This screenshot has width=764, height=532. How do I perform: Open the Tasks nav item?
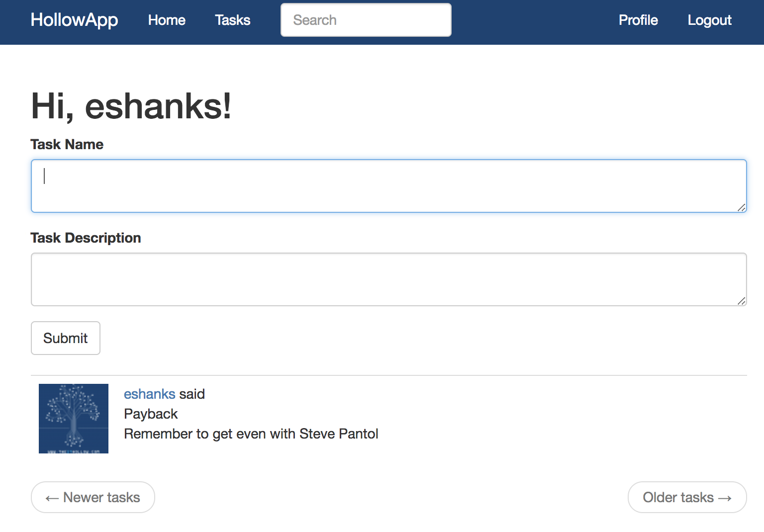pos(232,20)
